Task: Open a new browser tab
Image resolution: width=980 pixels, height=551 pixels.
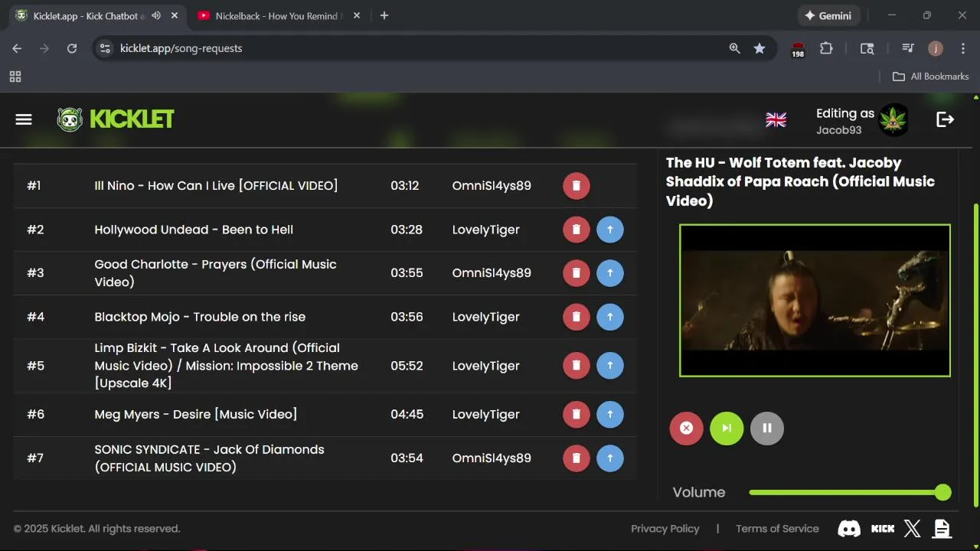Action: (x=384, y=15)
